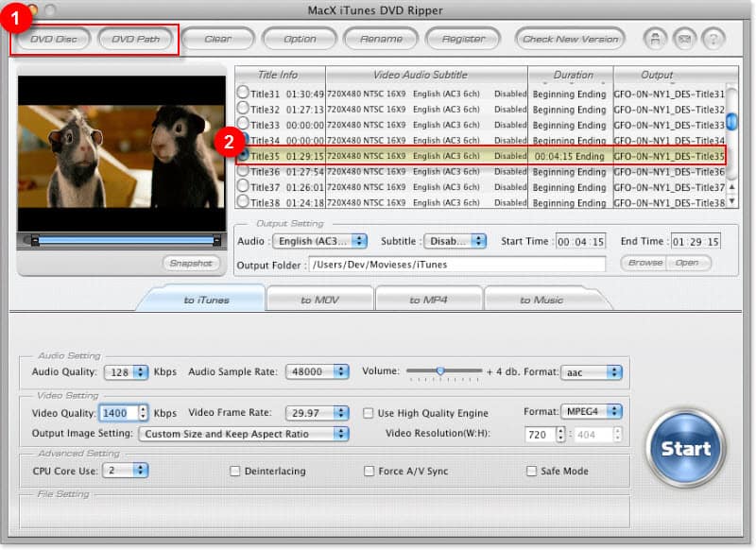Clear the current title list
756x550 pixels.
click(218, 39)
